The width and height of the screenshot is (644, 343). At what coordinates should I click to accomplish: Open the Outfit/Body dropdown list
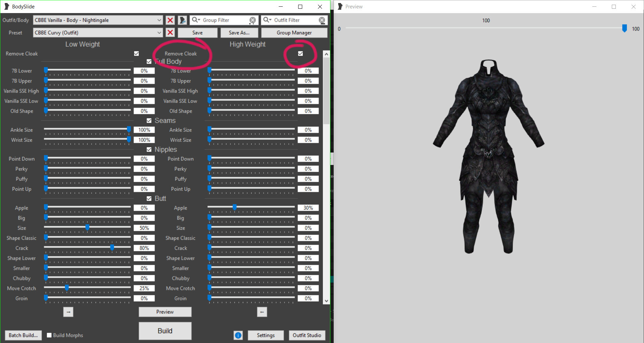point(98,20)
